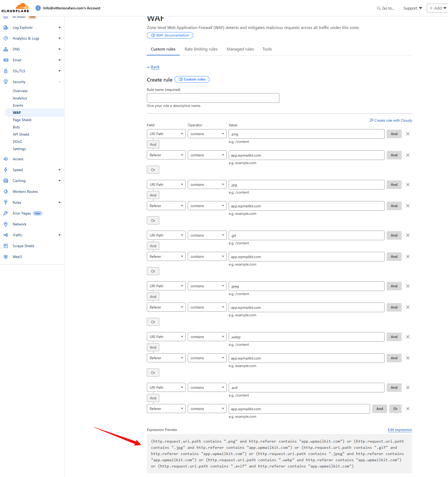
Task: Open the Field dropdown for the .png row
Action: (x=166, y=134)
